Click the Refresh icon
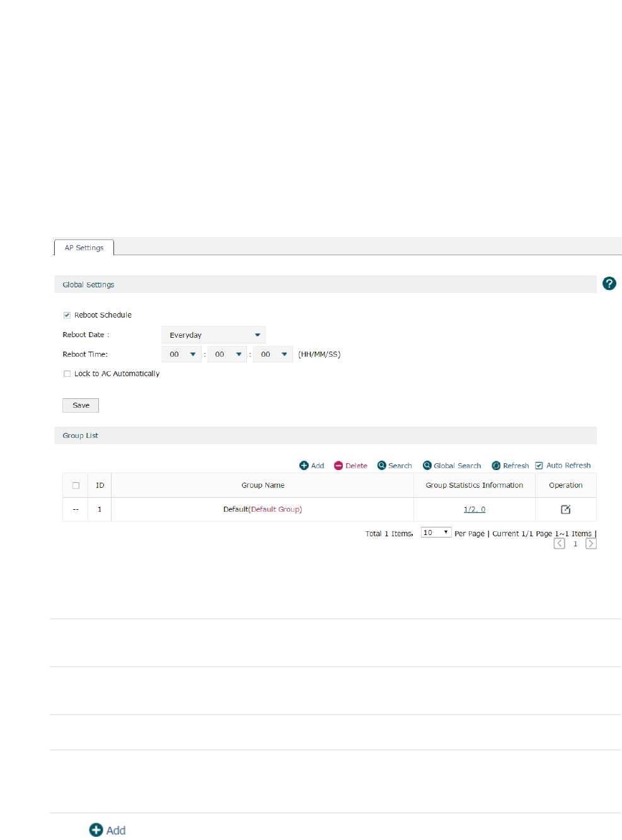The image size is (622, 840). click(x=496, y=466)
